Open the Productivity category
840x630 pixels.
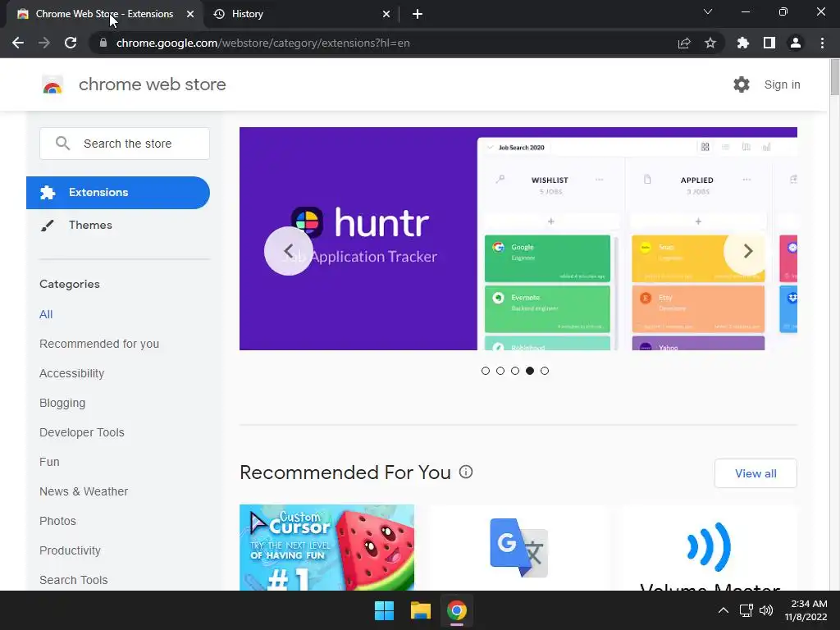71,550
